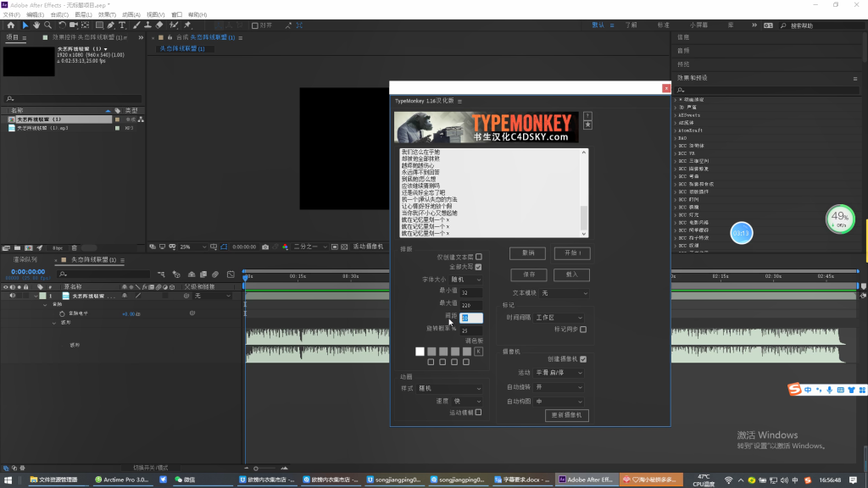Click the 保存 button in TypeMonkey
Viewport: 868px width, 488px height.
528,275
